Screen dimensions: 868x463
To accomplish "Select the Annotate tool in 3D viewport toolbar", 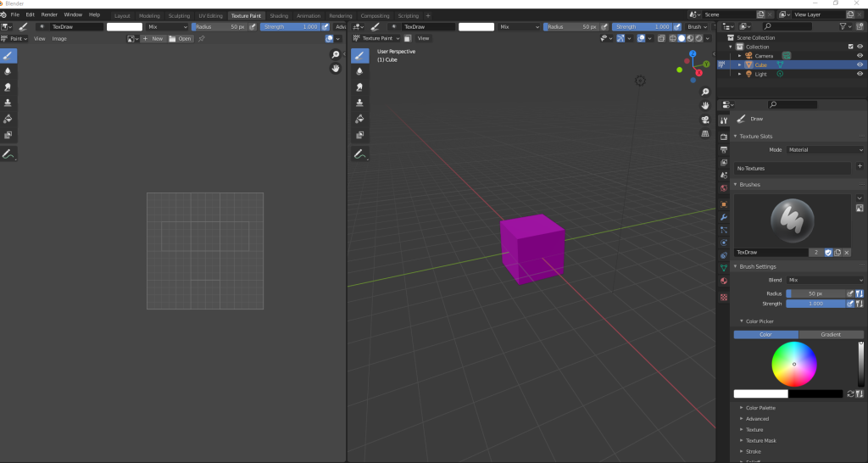I will coord(359,154).
